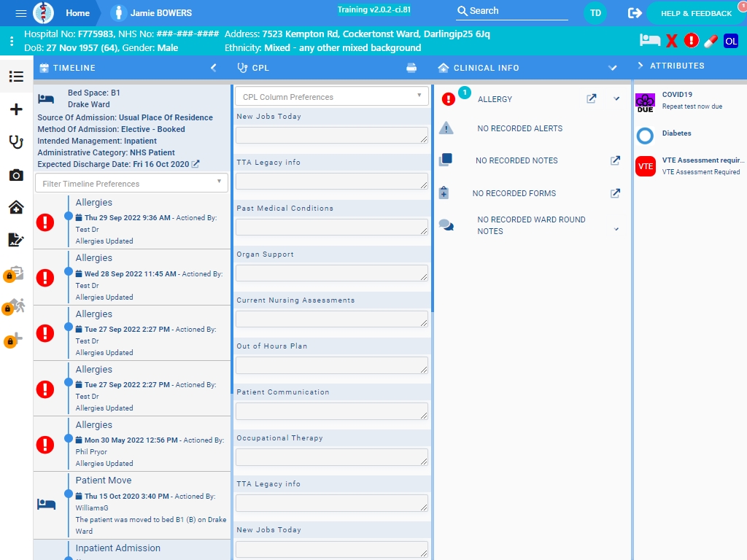
Task: Open the Allergy external link icon
Action: pyautogui.click(x=591, y=98)
